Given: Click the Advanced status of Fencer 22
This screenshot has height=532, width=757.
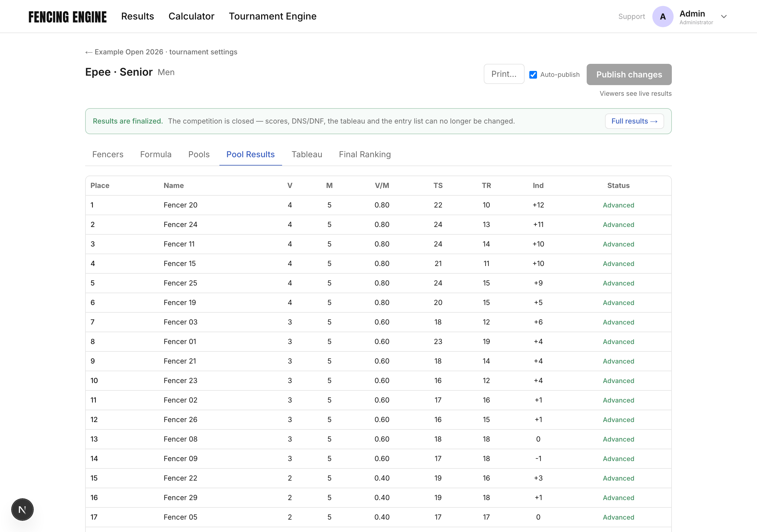Looking at the screenshot, I should [x=618, y=478].
